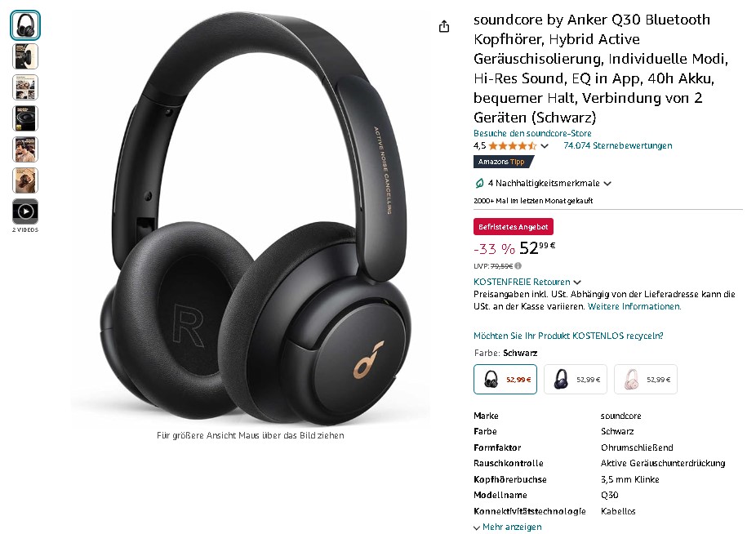Open the product videos play thumbnail
Screen dimensions: 756x534
point(25,211)
